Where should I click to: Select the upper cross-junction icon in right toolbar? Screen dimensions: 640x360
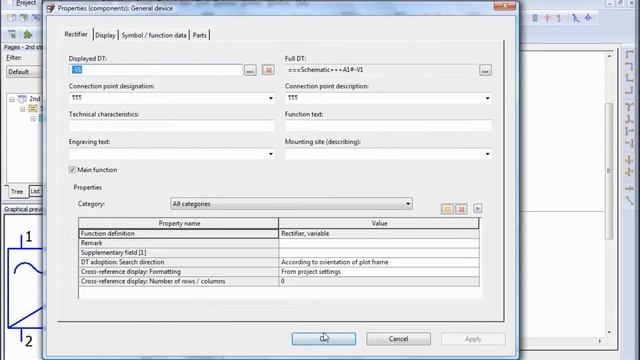629,160
